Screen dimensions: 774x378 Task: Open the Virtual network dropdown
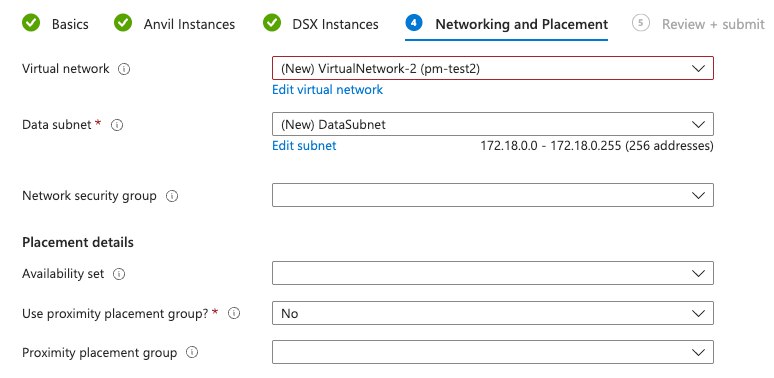[493, 69]
